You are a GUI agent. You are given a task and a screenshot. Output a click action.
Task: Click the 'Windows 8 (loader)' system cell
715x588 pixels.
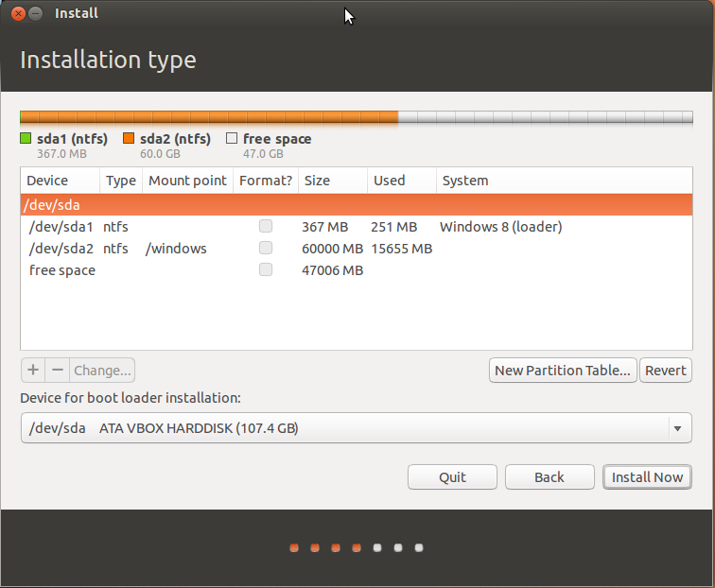[x=500, y=227]
